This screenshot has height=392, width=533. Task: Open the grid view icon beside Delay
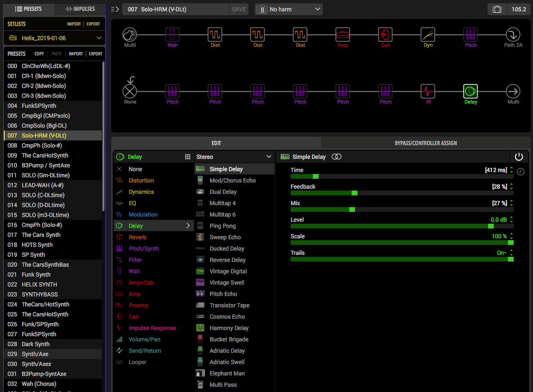click(x=187, y=157)
